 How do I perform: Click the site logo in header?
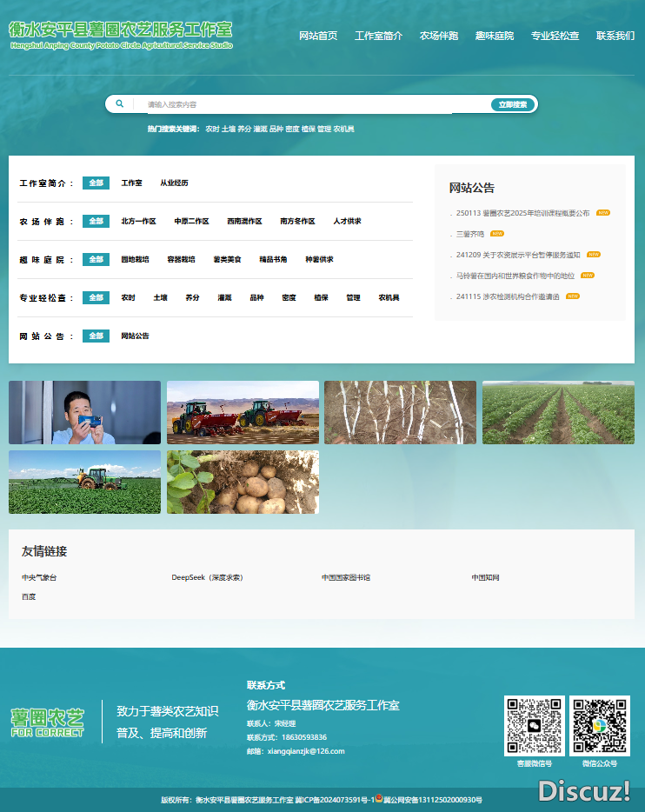coord(121,35)
